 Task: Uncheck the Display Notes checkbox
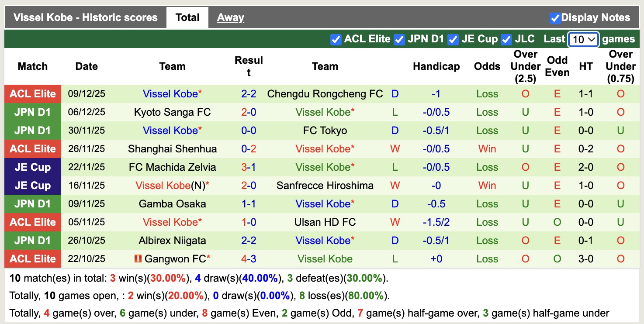coord(556,17)
